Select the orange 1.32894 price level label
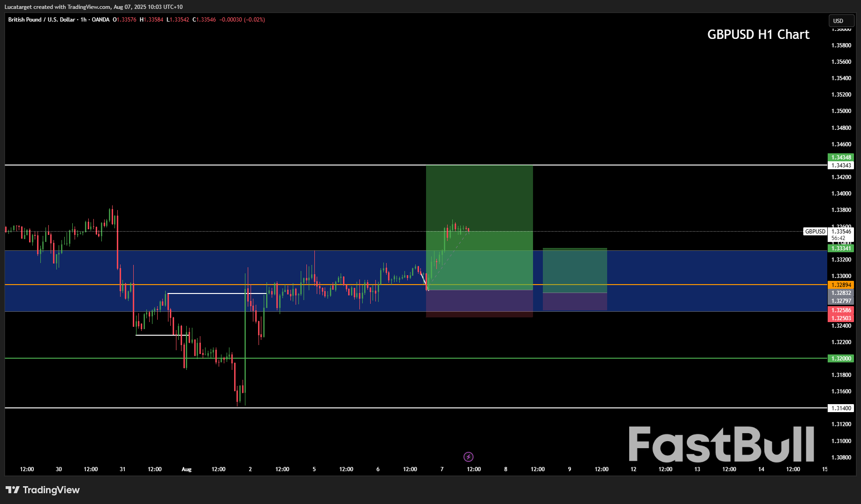Screen dimensions: 861x504 click(x=842, y=285)
